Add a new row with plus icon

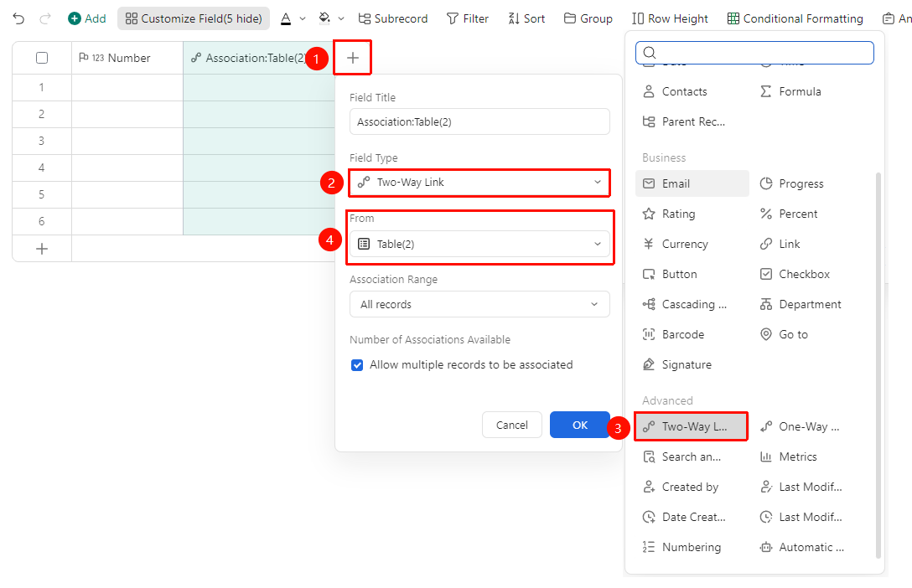pyautogui.click(x=42, y=249)
